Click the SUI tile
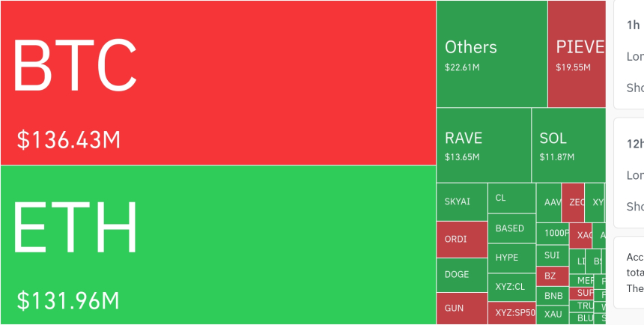The width and height of the screenshot is (644, 325). click(x=552, y=255)
